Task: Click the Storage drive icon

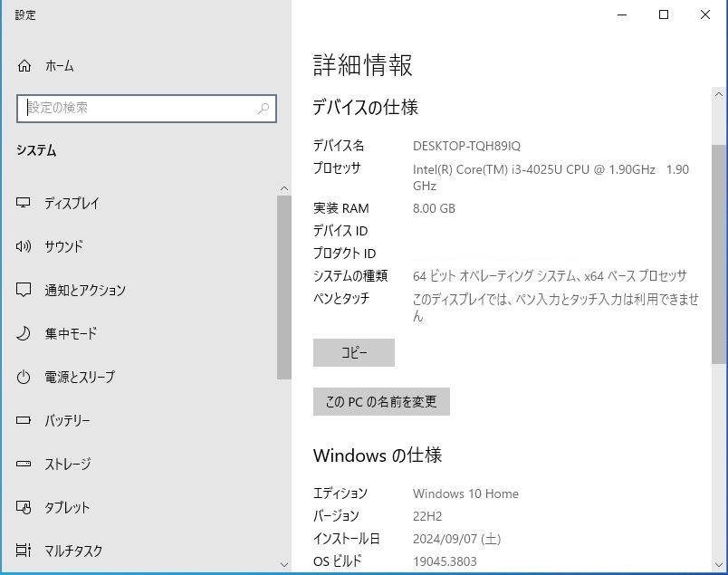Action: pyautogui.click(x=24, y=464)
